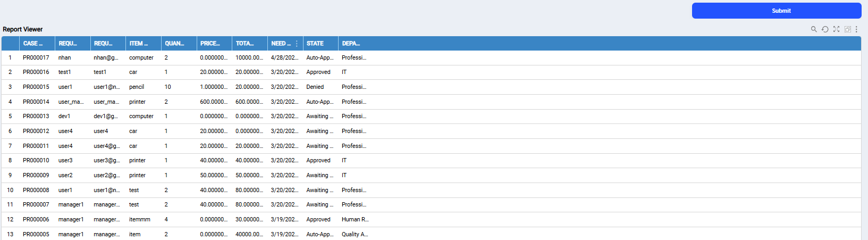The image size is (868, 240).
Task: Click the ITEM column header
Action: pyautogui.click(x=139, y=44)
